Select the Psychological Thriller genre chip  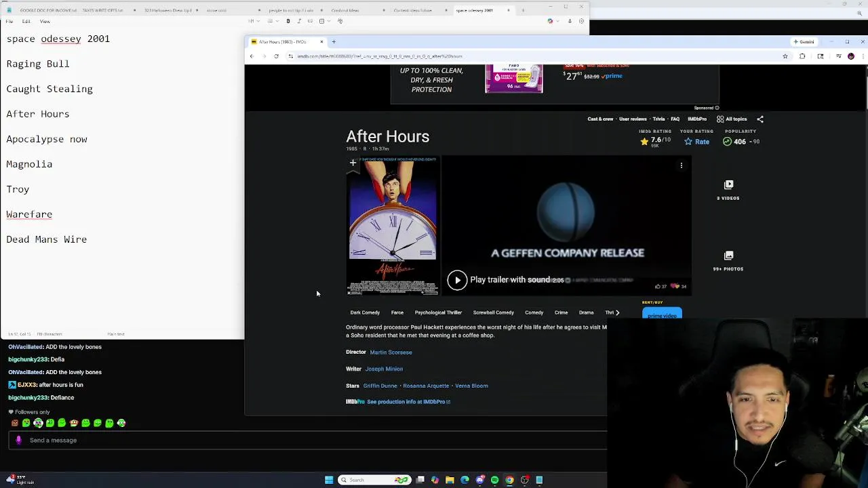[438, 312]
